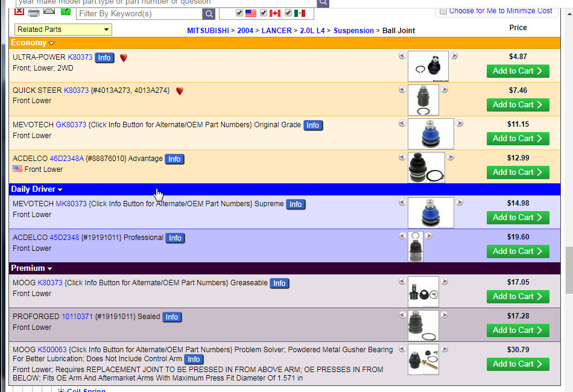Expand the Coil Spring tree node
Image resolution: width=573 pixels, height=392 pixels.
[61, 391]
